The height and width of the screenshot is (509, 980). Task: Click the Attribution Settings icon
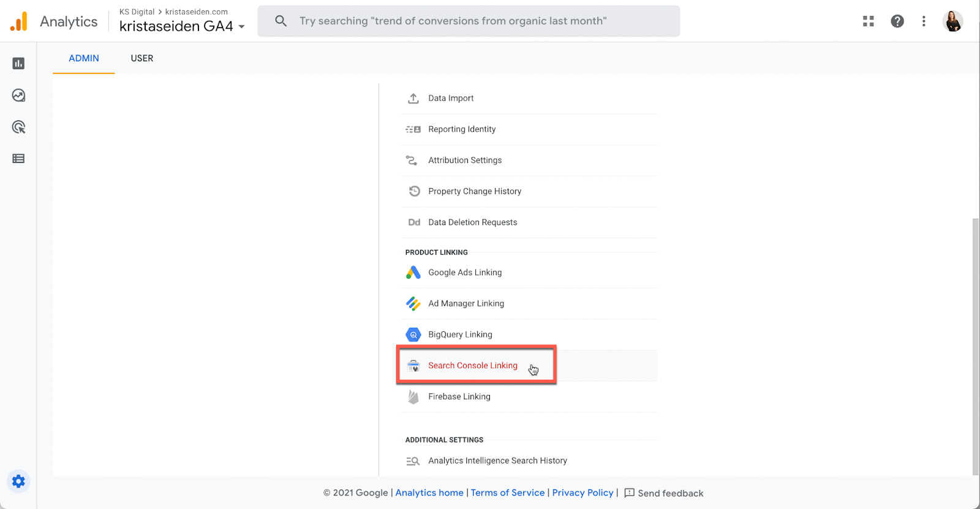coord(412,160)
